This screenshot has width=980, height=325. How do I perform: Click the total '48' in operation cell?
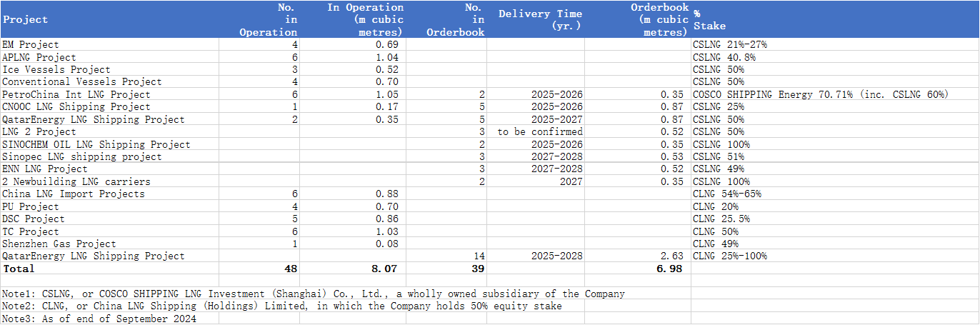point(259,269)
